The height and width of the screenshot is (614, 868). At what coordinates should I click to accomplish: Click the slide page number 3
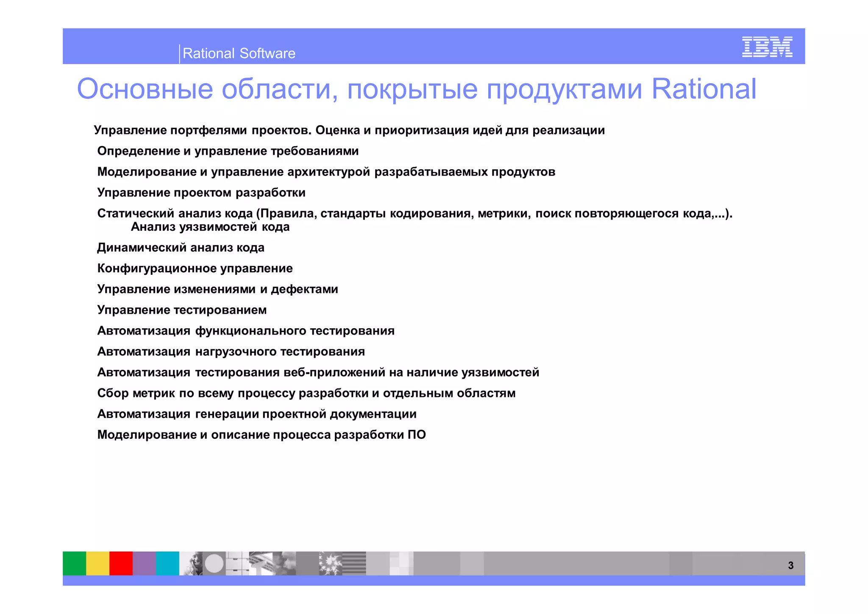click(790, 565)
